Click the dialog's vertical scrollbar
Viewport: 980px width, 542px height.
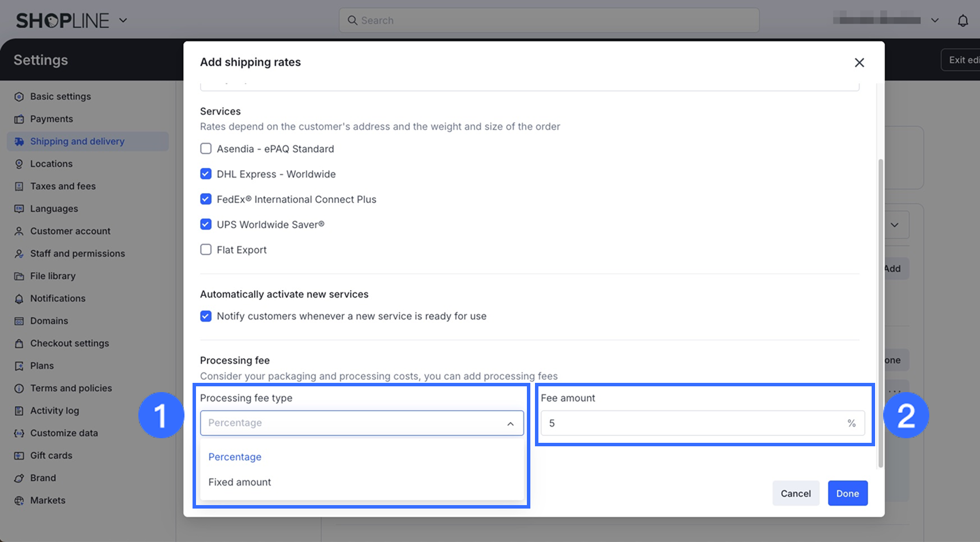tap(880, 311)
